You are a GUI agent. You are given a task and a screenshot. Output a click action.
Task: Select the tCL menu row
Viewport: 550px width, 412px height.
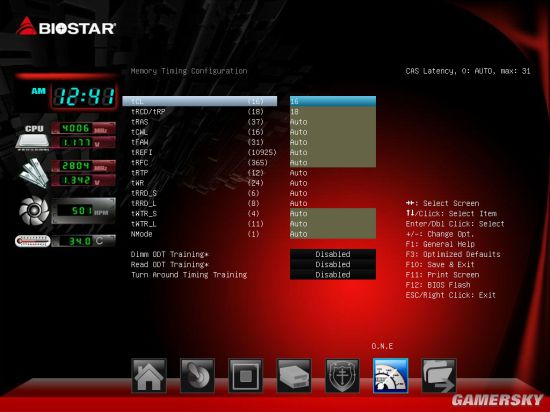click(x=200, y=101)
